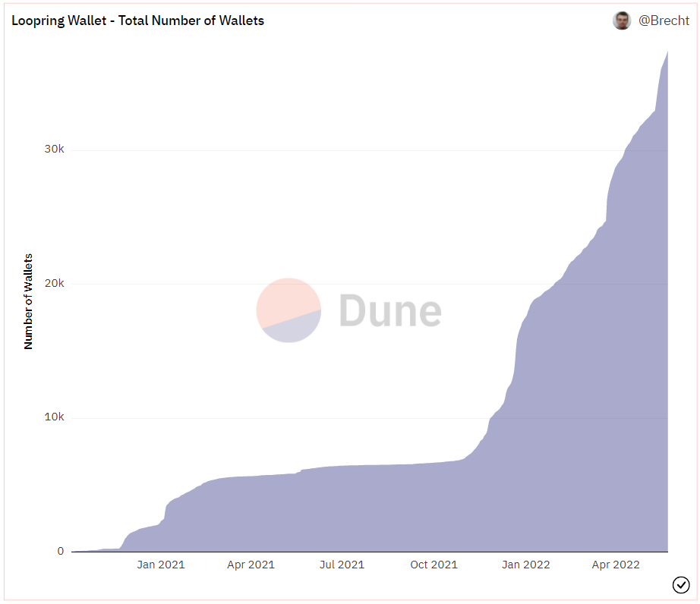Click the '10k' y-axis tick label
This screenshot has height=604, width=700.
pyautogui.click(x=55, y=417)
